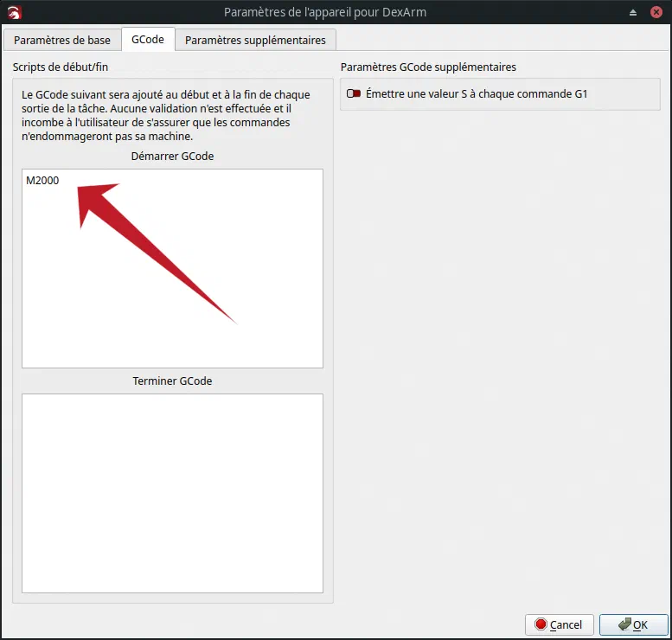Close the DexArm device settings window
The height and width of the screenshot is (640, 672).
[656, 12]
